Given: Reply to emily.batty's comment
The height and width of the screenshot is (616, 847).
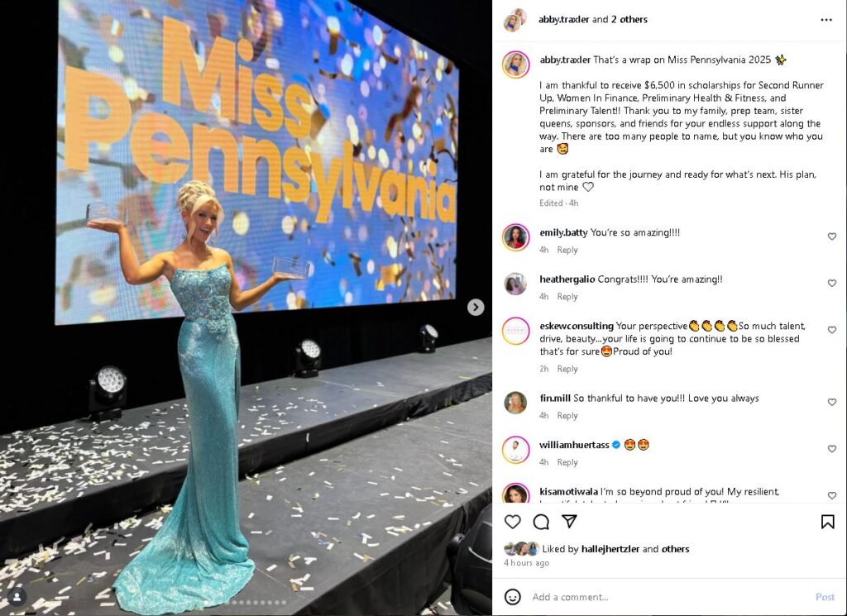Looking at the screenshot, I should tap(567, 250).
